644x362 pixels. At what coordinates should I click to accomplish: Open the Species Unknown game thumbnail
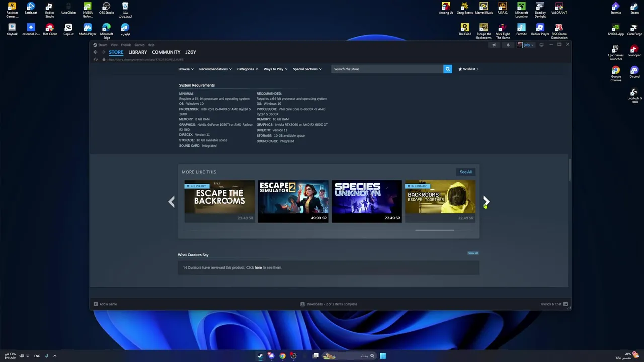[366, 201]
